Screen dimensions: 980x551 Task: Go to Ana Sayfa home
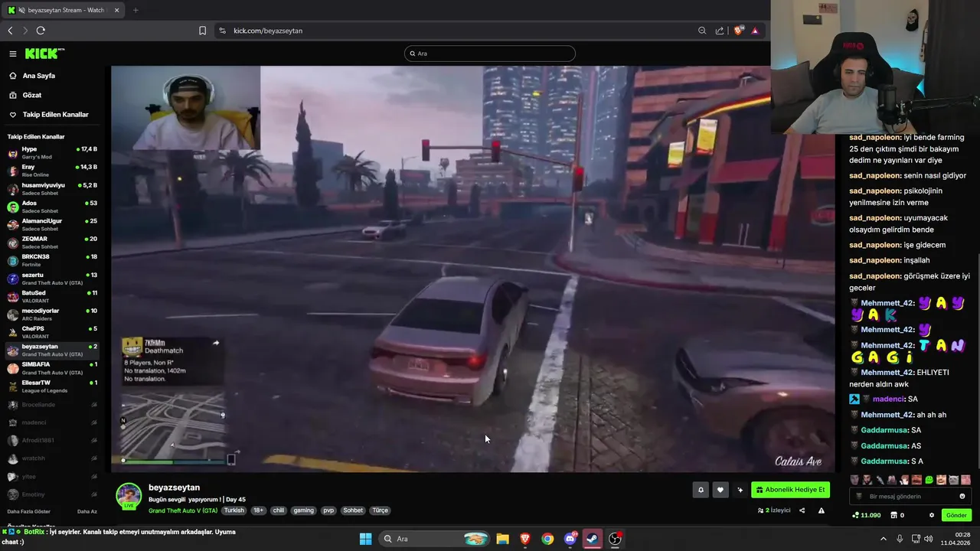(x=38, y=76)
